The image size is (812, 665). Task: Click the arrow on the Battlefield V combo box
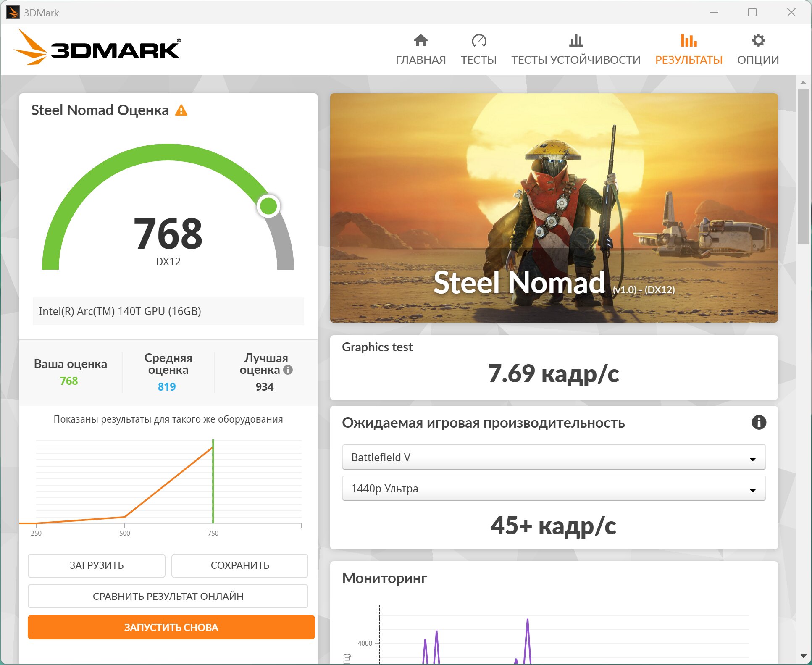(x=753, y=459)
